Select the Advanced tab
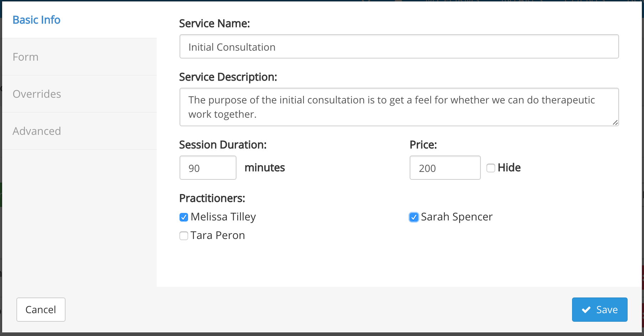Image resolution: width=644 pixels, height=336 pixels. pyautogui.click(x=37, y=131)
